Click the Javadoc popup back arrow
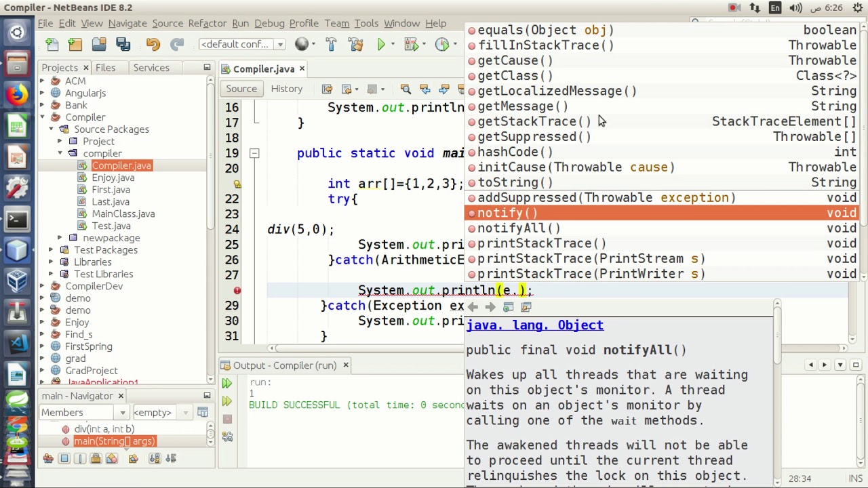Screen dimensions: 868x488 point(473,307)
